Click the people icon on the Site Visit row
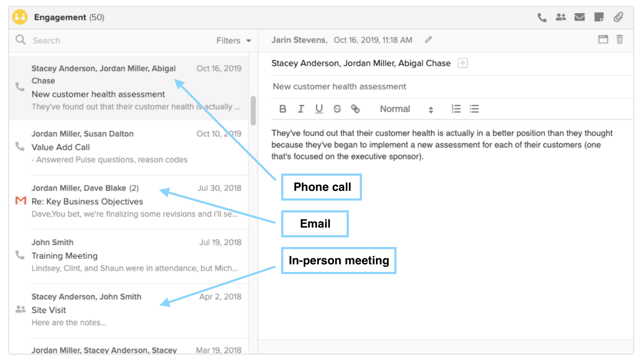Viewport: 641px width, 364px height. pos(20,310)
